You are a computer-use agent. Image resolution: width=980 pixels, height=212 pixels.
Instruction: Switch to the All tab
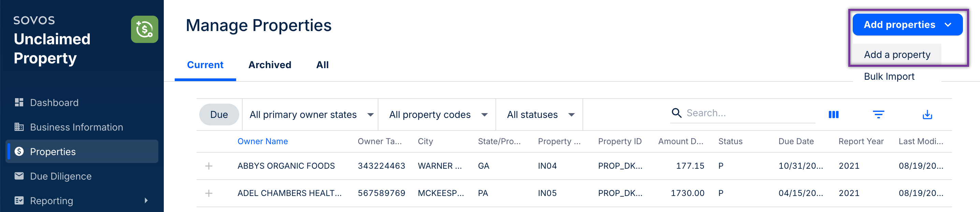pyautogui.click(x=322, y=65)
